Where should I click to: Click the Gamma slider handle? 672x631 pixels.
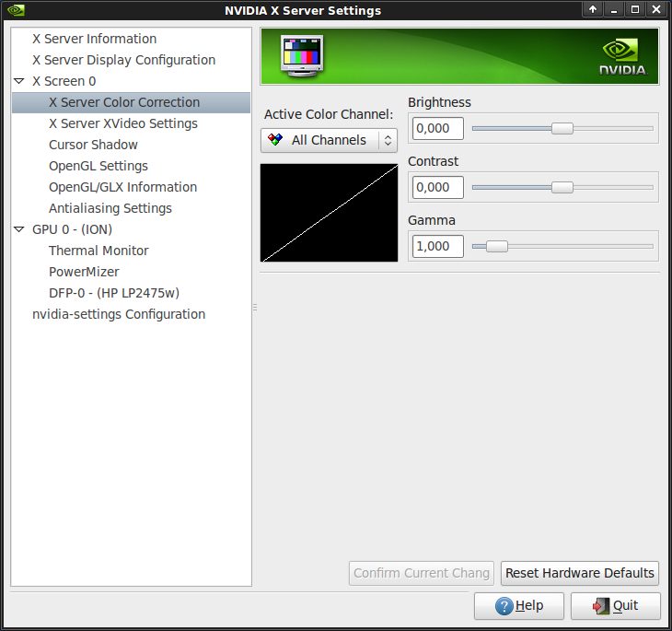tap(497, 246)
